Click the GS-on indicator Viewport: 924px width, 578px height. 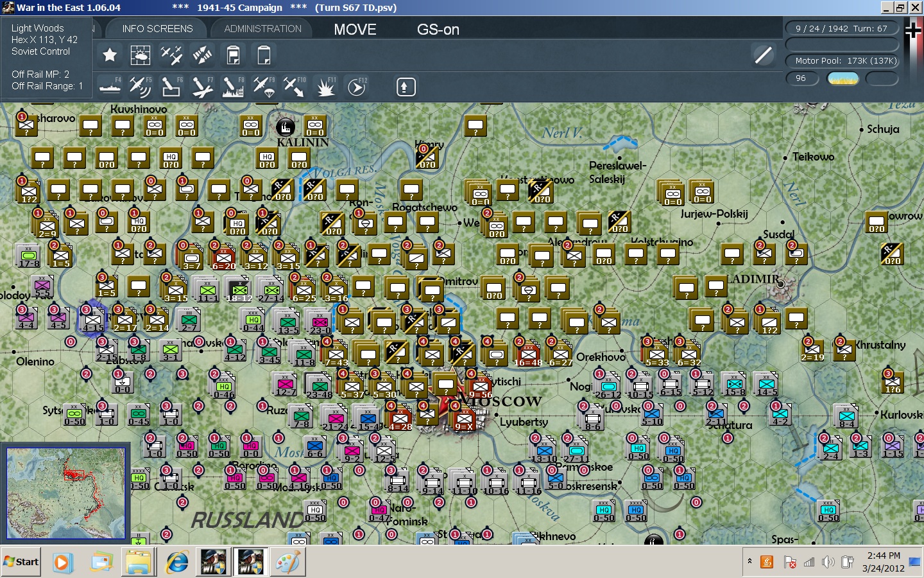[438, 30]
